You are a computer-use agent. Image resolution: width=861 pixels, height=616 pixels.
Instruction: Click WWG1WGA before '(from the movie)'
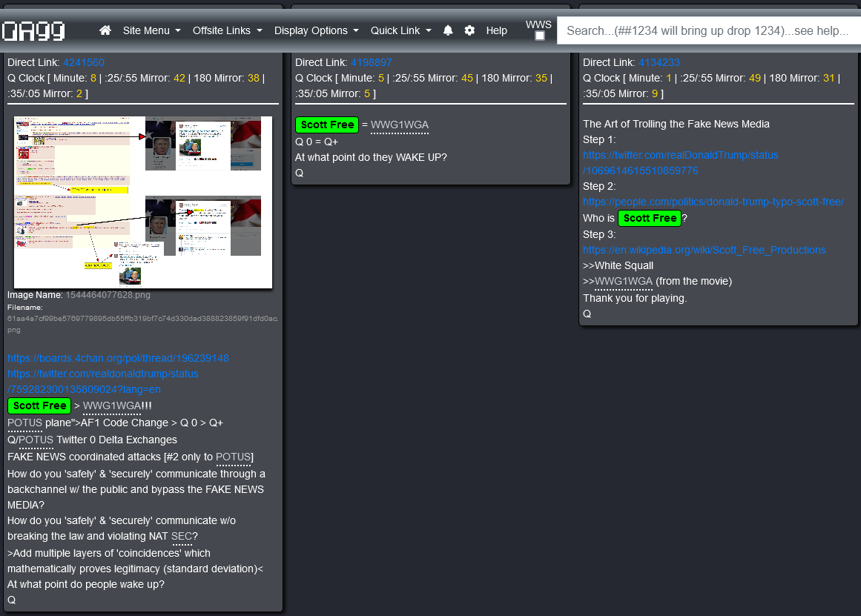click(x=623, y=282)
